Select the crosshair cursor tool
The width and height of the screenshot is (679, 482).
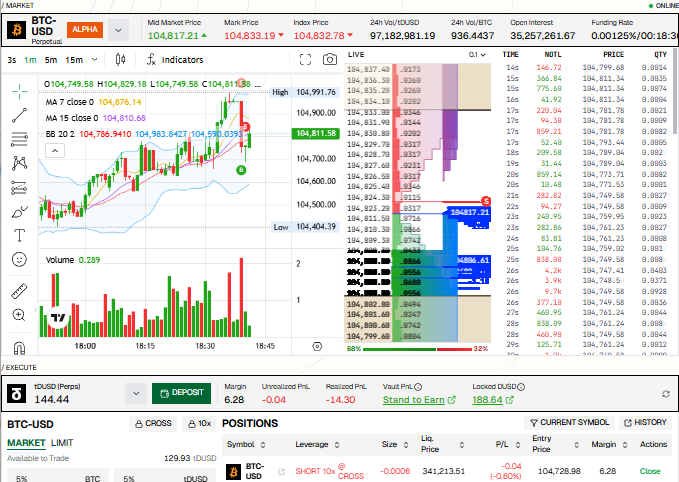(19, 91)
